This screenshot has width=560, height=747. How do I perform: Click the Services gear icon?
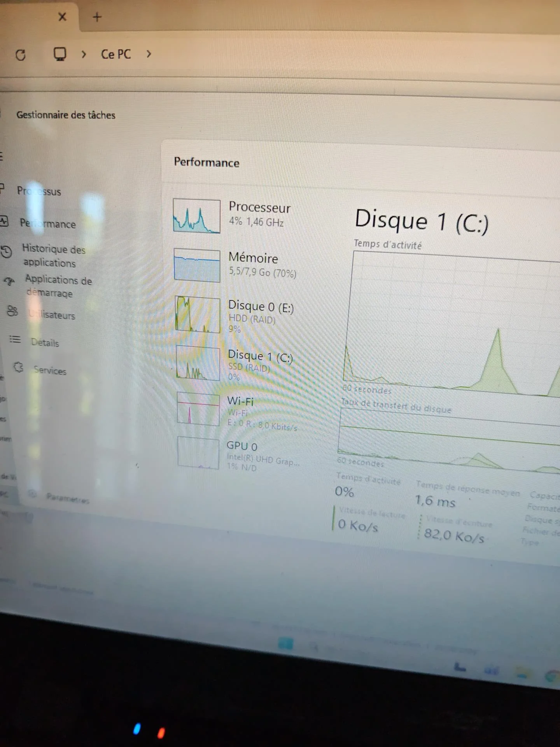click(18, 367)
